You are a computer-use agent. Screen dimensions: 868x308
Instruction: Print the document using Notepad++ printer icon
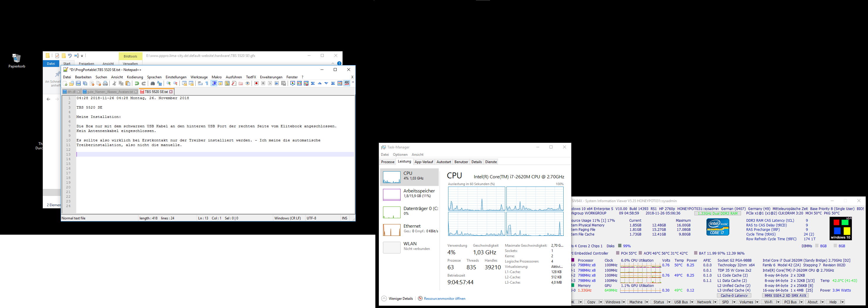[x=106, y=83]
